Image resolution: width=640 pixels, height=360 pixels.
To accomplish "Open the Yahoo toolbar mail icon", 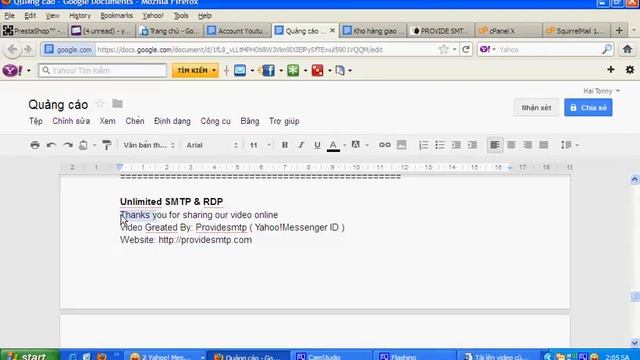I will 240,70.
